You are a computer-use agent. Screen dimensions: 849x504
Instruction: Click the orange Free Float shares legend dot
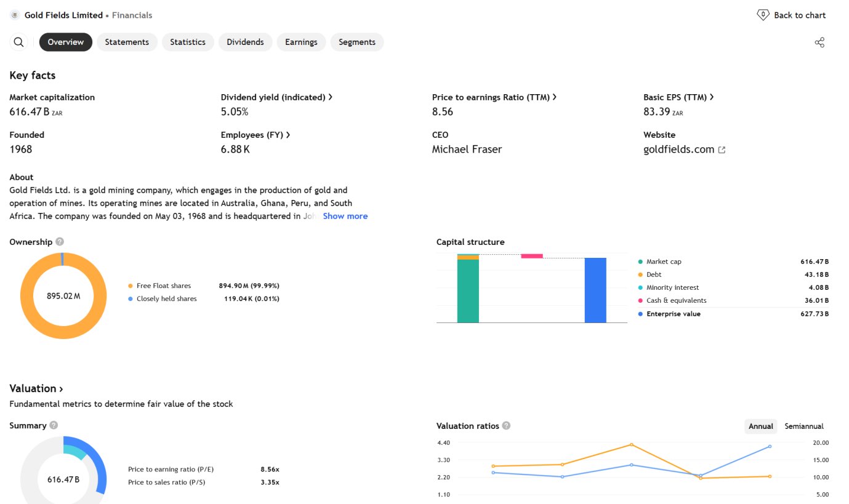[131, 286]
